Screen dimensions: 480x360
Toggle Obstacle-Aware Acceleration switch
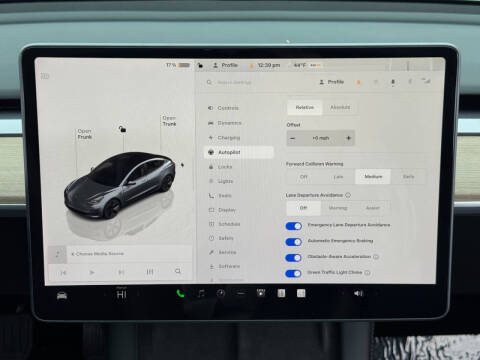[294, 258]
